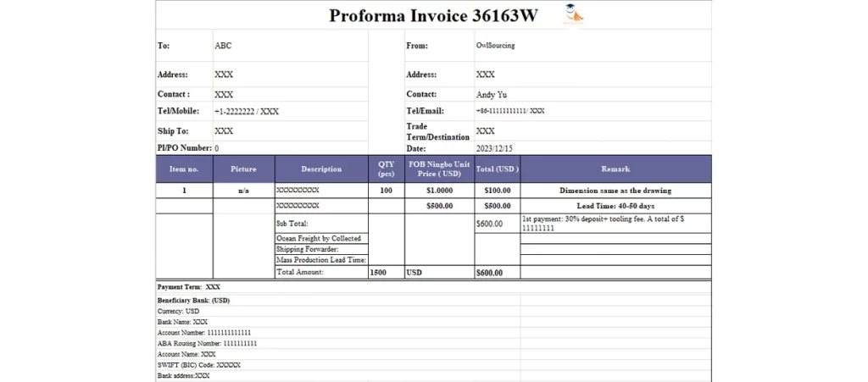Select the $500.00 unit price cell
The width and height of the screenshot is (868, 382).
click(440, 206)
